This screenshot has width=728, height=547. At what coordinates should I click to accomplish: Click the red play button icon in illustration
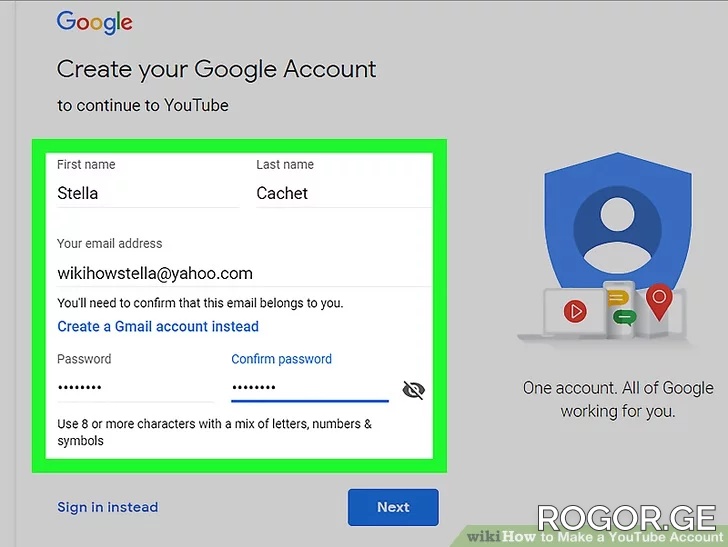click(x=575, y=311)
